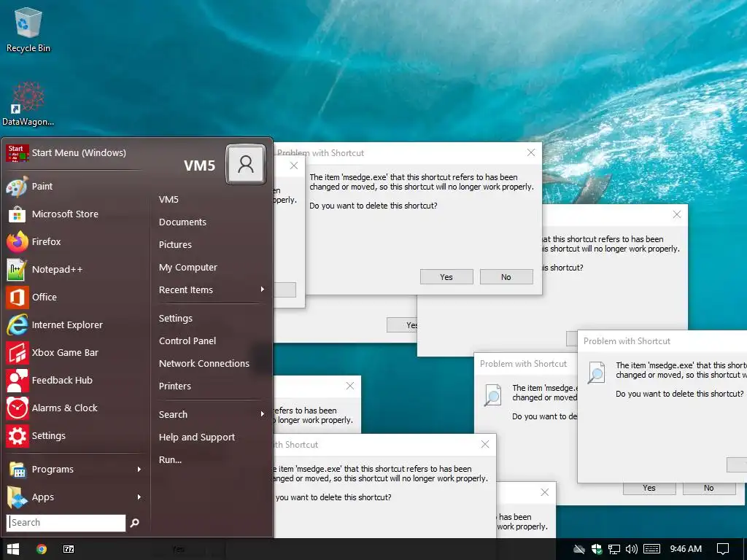Open Alarms & Clock app
The image size is (747, 560).
pyautogui.click(x=76, y=408)
